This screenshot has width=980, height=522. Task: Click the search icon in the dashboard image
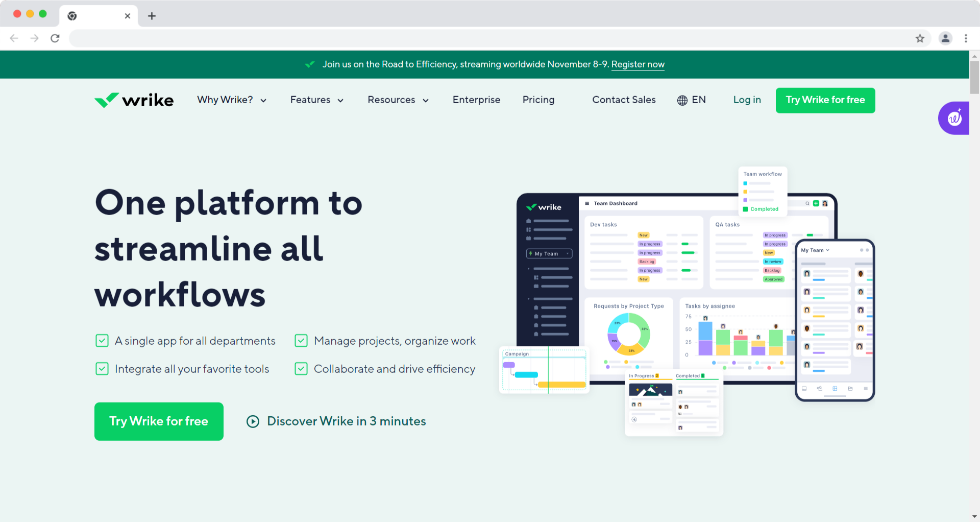(807, 203)
